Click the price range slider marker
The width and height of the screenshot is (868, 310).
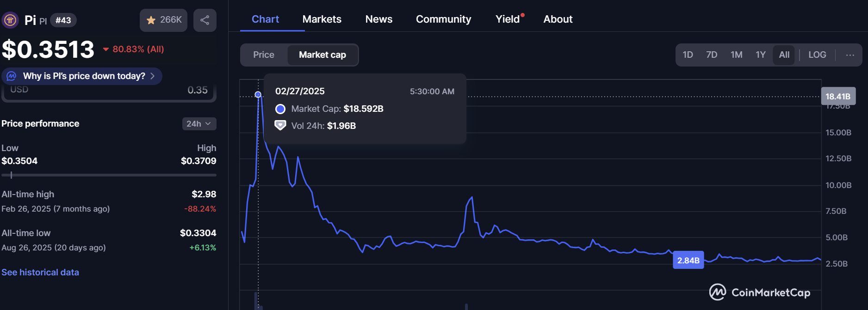click(x=11, y=175)
